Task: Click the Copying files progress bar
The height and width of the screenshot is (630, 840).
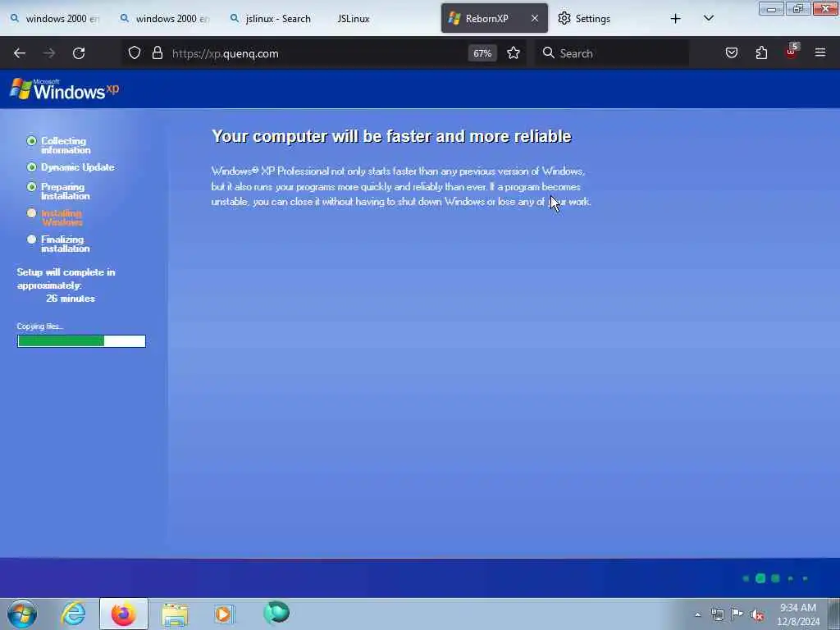Action: [81, 341]
